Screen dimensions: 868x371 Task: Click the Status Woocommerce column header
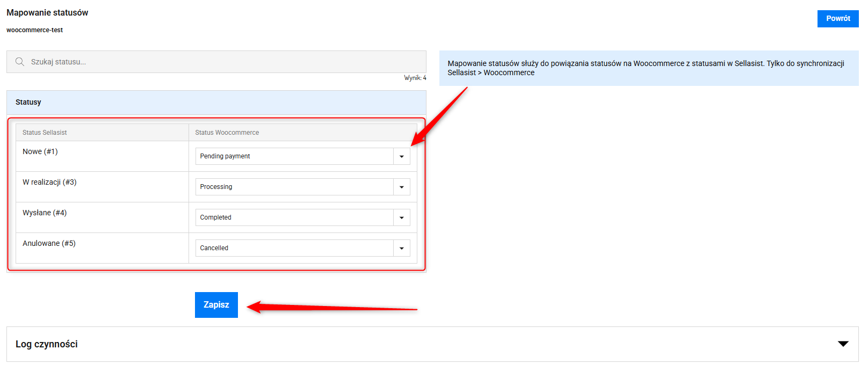tap(227, 133)
